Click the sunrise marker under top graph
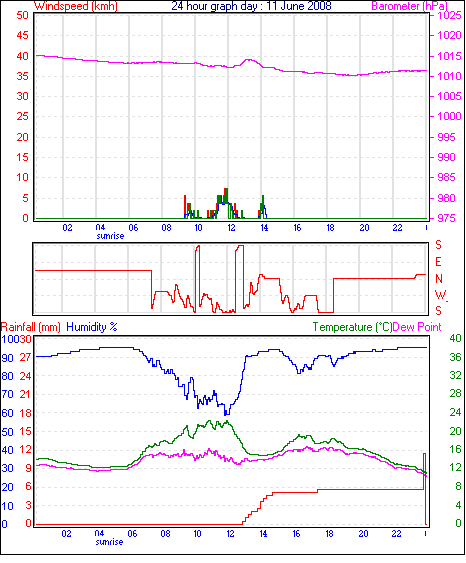The height and width of the screenshot is (563, 466). click(110, 236)
